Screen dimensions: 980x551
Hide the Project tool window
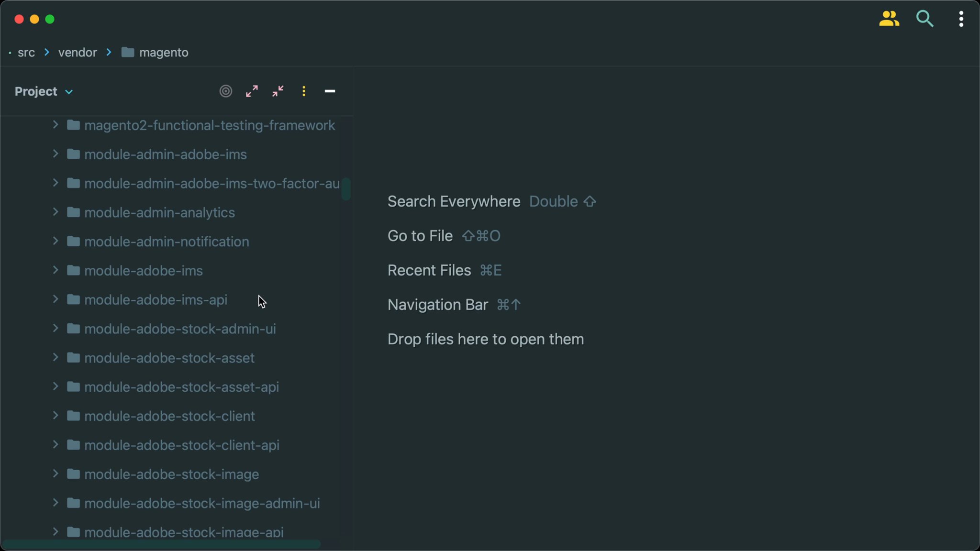(330, 91)
